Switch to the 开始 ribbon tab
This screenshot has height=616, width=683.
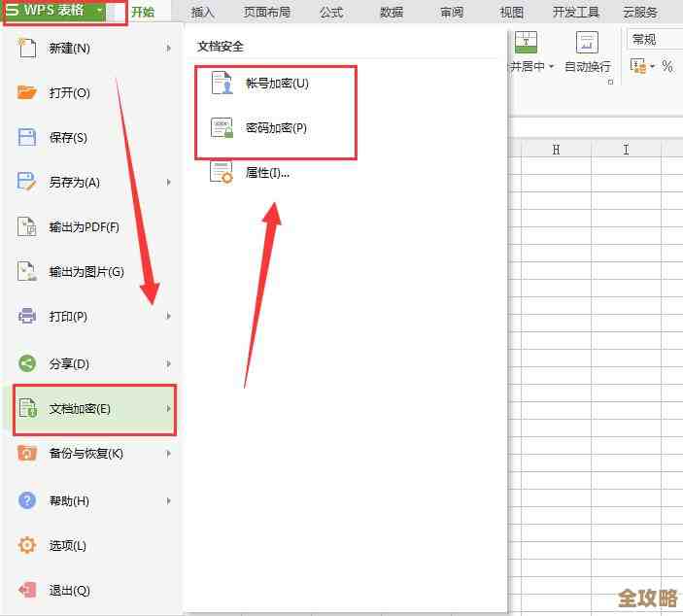point(143,12)
